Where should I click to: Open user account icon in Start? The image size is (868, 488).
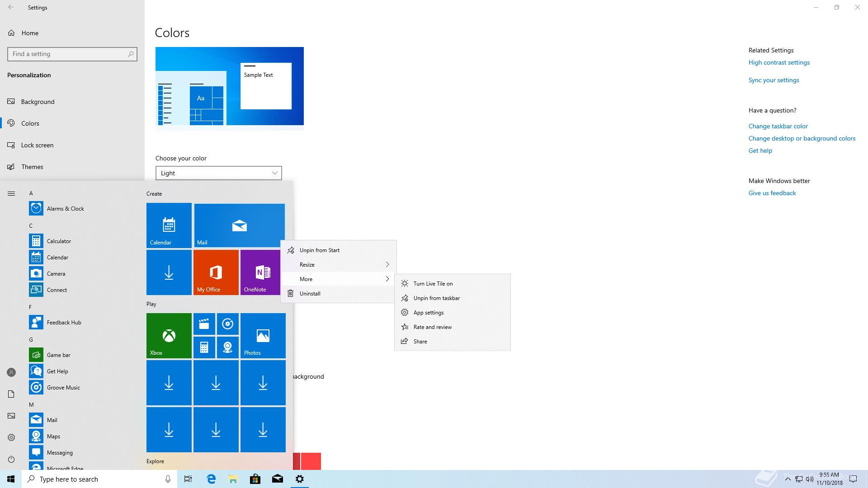click(x=11, y=372)
